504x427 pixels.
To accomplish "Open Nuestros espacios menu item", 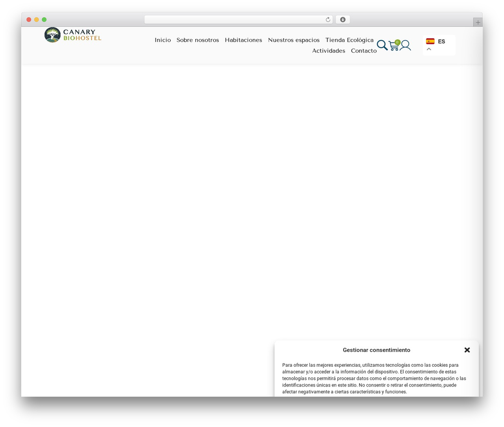I will (294, 40).
